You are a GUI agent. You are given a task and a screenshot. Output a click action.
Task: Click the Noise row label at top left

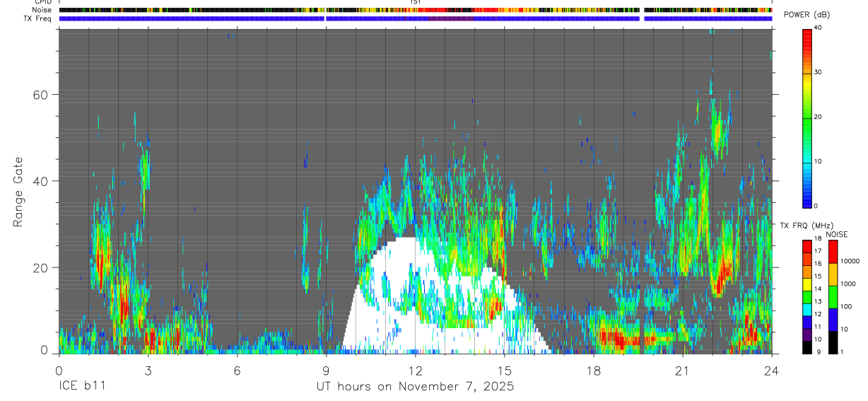(42, 10)
